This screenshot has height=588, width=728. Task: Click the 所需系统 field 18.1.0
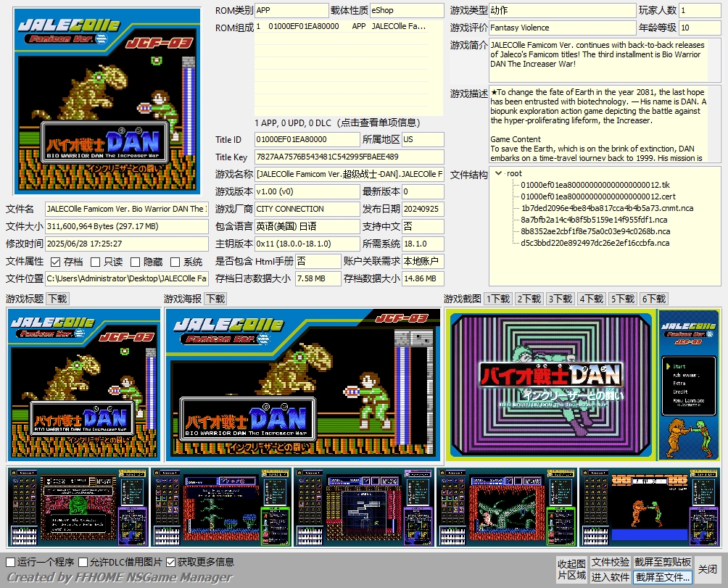423,244
